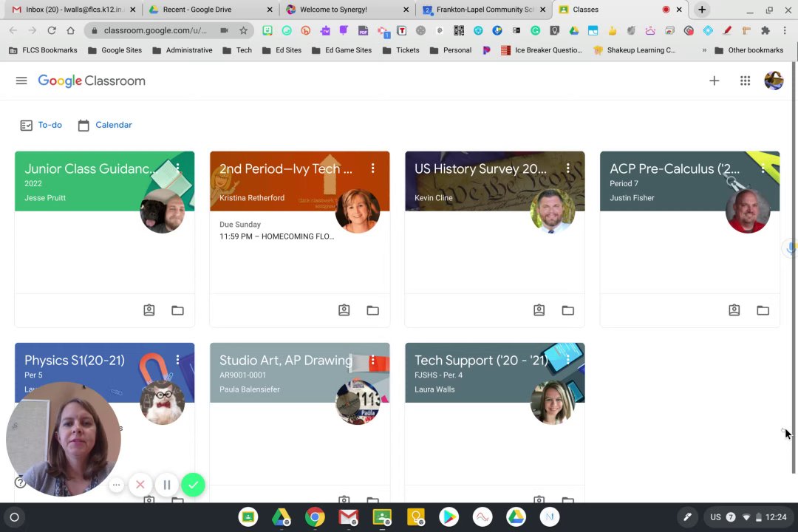Open three-dot menu on US History Survey card

pyautogui.click(x=568, y=168)
